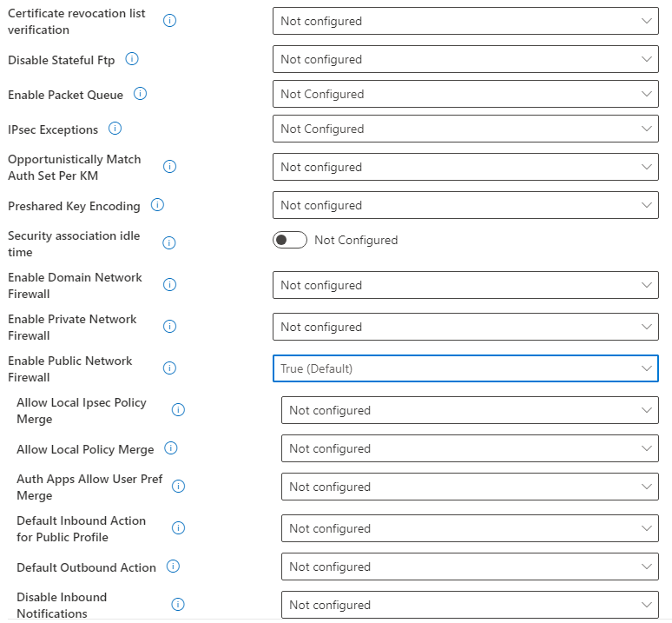Show info for Allow Local Policy Merge
Image resolution: width=672 pixels, height=623 pixels.
(x=171, y=448)
